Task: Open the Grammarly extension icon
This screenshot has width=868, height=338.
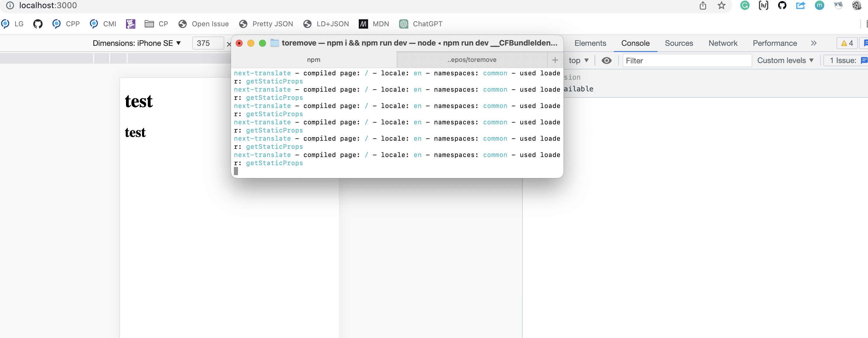Action: [745, 5]
